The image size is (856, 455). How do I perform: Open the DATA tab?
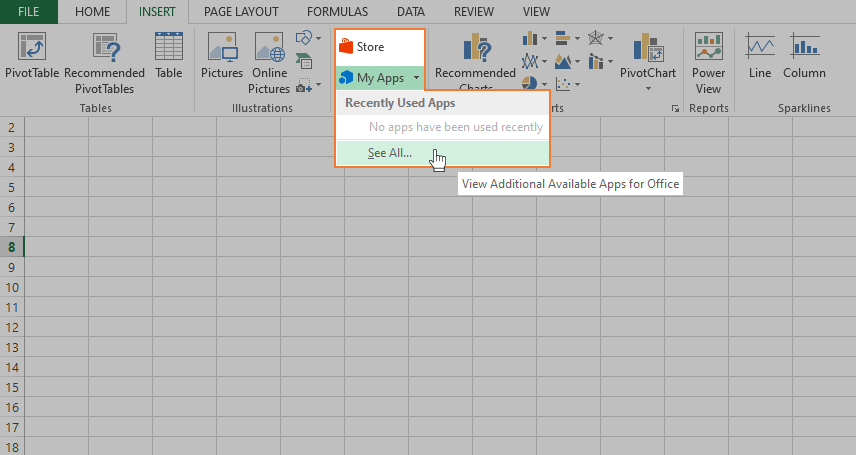click(x=411, y=11)
